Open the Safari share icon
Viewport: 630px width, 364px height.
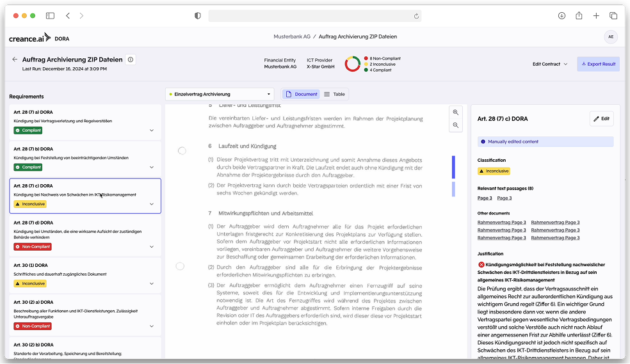579,15
